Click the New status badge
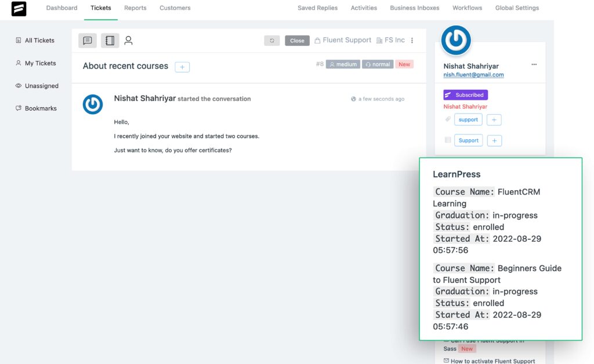Screen dimensions: 594x364 404,64
